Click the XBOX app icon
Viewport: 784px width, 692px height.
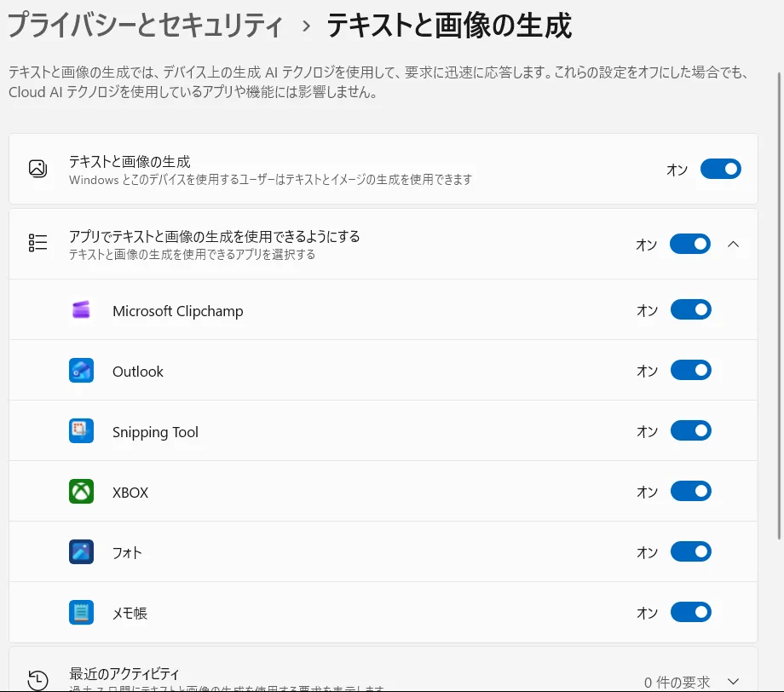(81, 492)
